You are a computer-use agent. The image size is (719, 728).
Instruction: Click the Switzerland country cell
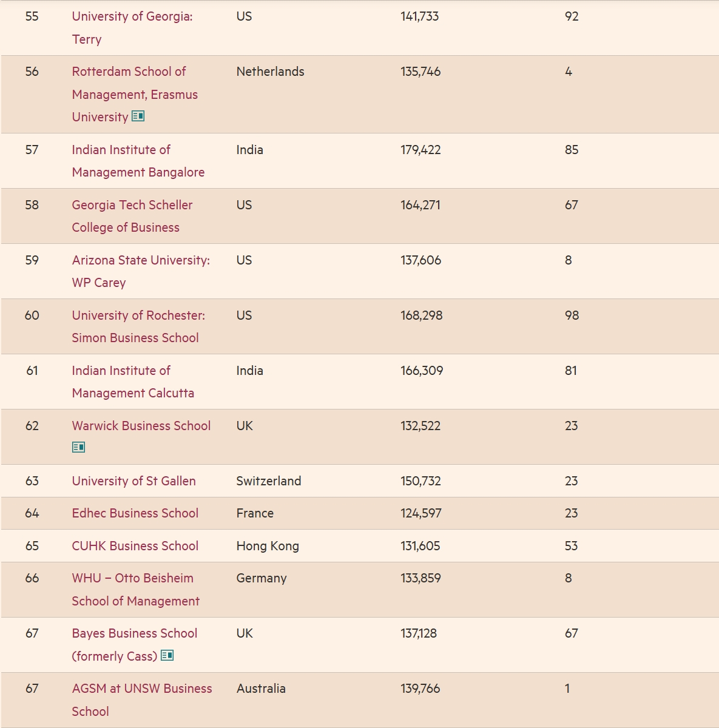click(269, 481)
